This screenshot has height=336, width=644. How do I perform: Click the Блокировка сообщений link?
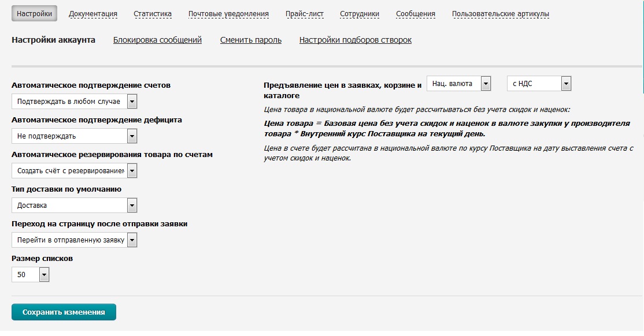click(x=157, y=40)
